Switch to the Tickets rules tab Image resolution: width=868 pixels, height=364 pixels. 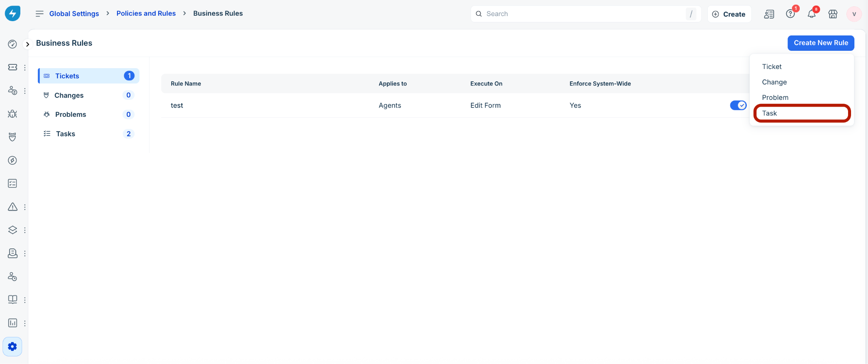(89, 76)
